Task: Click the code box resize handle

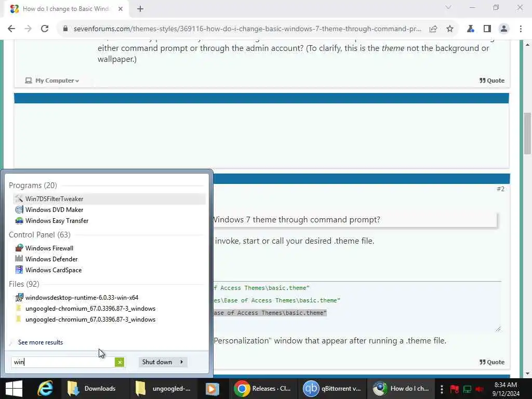Action: (498, 329)
